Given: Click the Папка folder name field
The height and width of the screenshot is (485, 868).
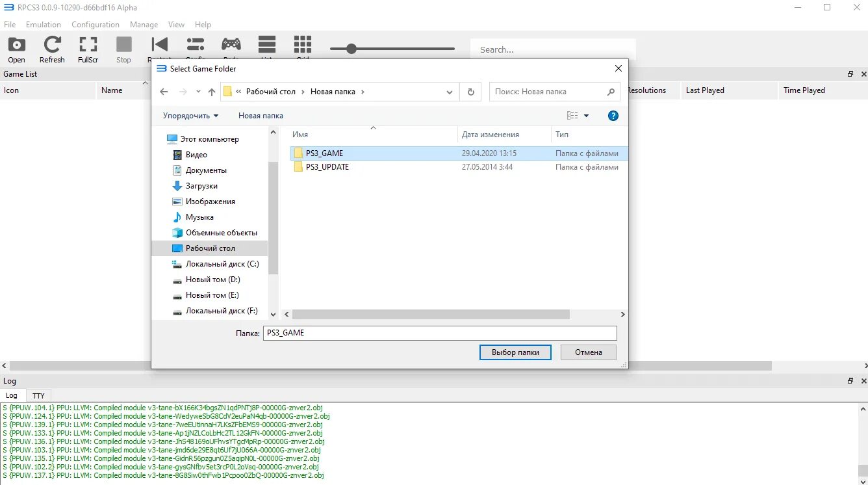Looking at the screenshot, I should (440, 333).
